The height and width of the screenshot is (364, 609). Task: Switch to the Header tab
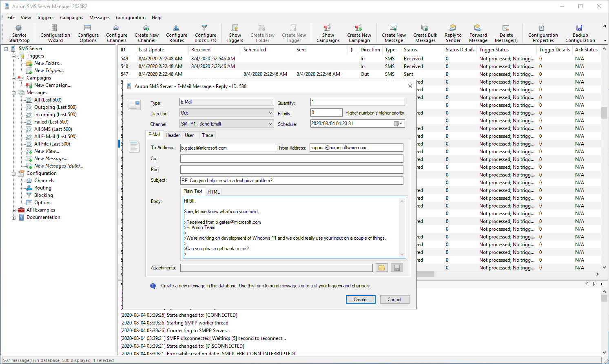(173, 135)
